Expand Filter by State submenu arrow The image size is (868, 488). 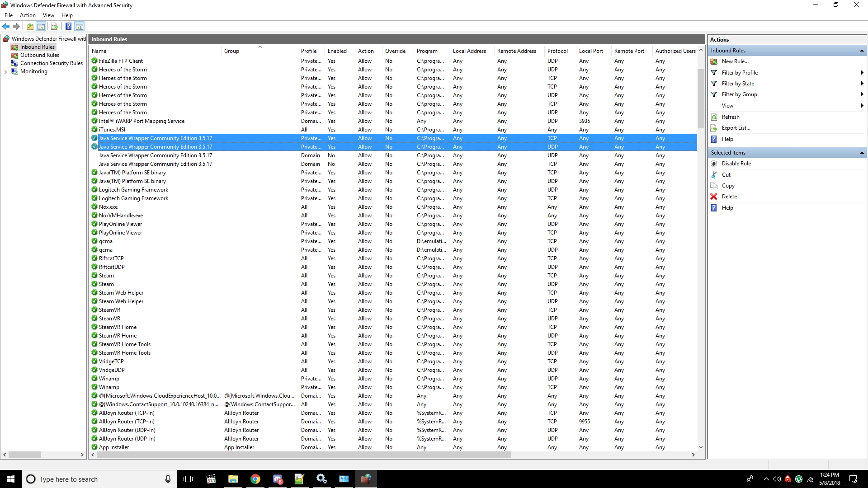pyautogui.click(x=862, y=84)
